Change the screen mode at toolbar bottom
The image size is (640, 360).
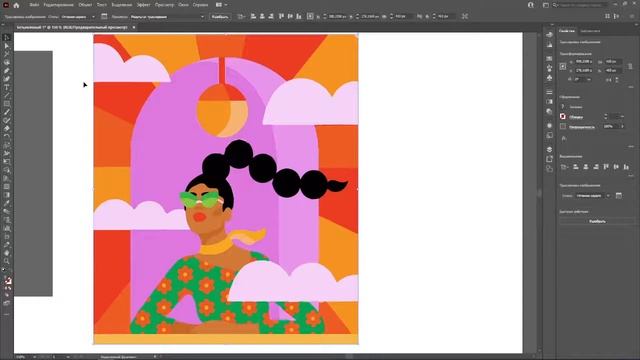[x=7, y=303]
